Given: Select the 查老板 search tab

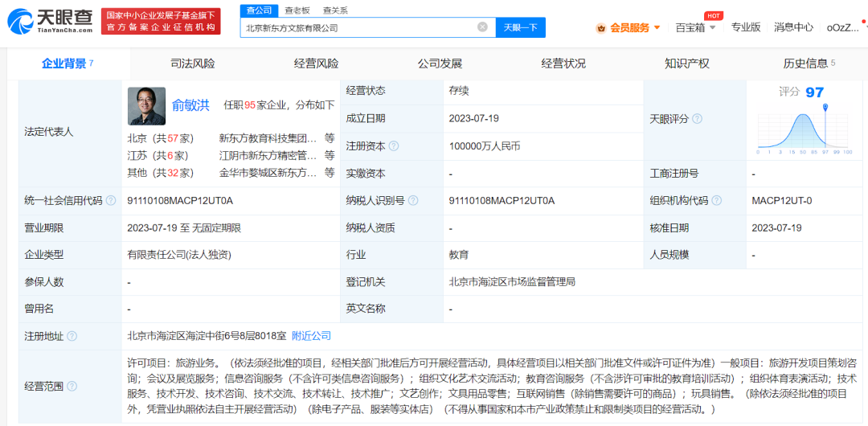Looking at the screenshot, I should coord(297,10).
